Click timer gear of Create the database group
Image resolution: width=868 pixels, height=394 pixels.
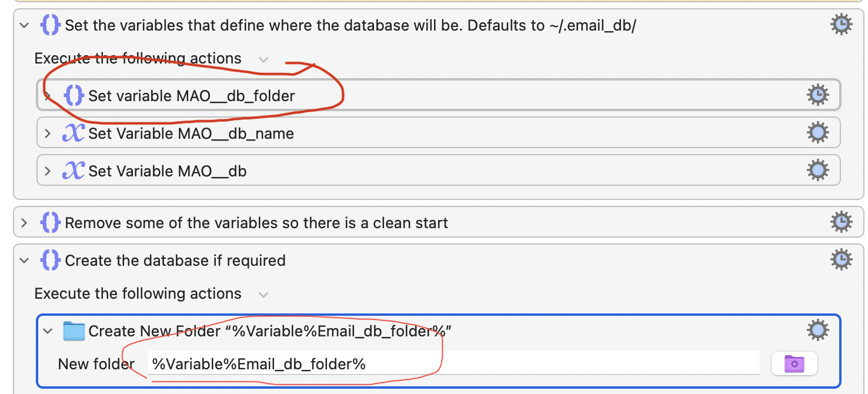click(842, 260)
